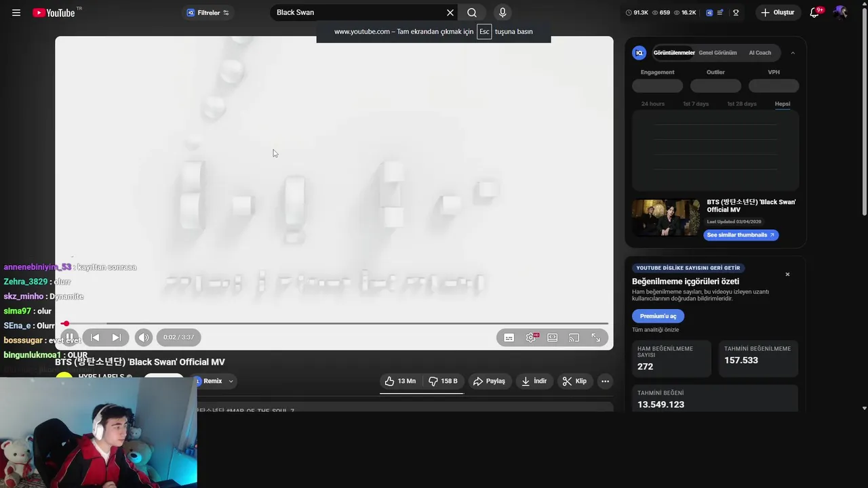This screenshot has height=488, width=868.
Task: Open the blue IQ extension icon in the top bar
Action: [709, 12]
